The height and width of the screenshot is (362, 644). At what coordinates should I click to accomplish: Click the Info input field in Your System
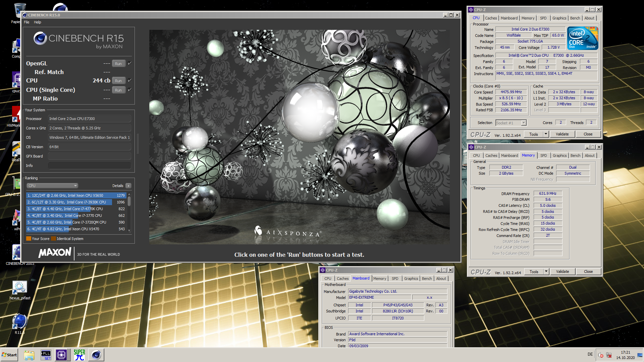(x=89, y=166)
